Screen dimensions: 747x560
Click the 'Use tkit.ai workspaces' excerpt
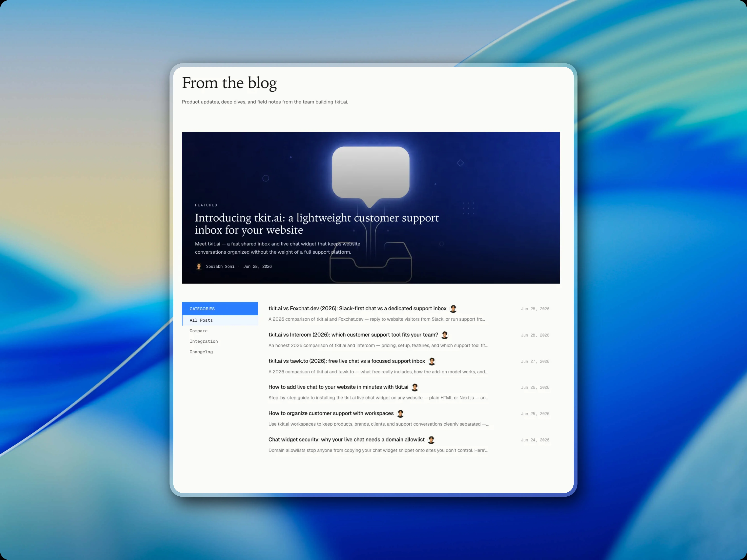[x=379, y=424]
